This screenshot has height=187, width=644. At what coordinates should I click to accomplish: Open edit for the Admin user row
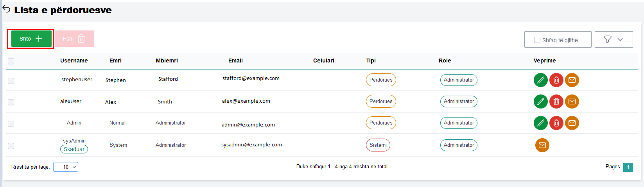[540, 123]
